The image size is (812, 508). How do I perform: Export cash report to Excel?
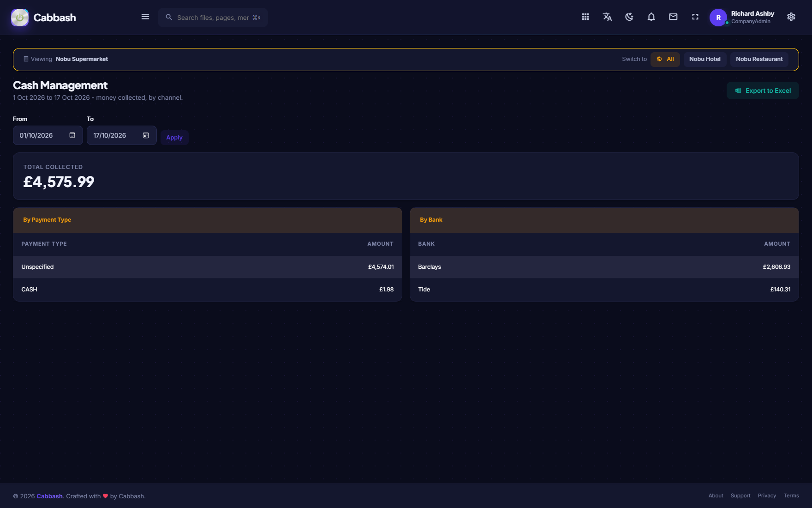763,91
